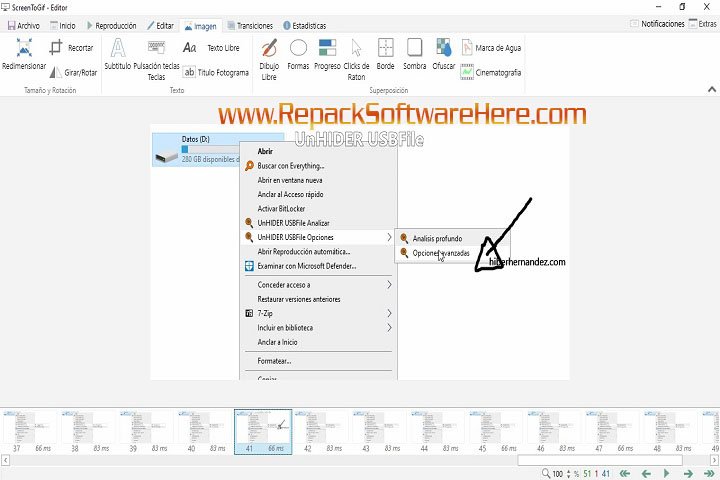Play the animation preview
The width and height of the screenshot is (720, 480).
tap(666, 473)
